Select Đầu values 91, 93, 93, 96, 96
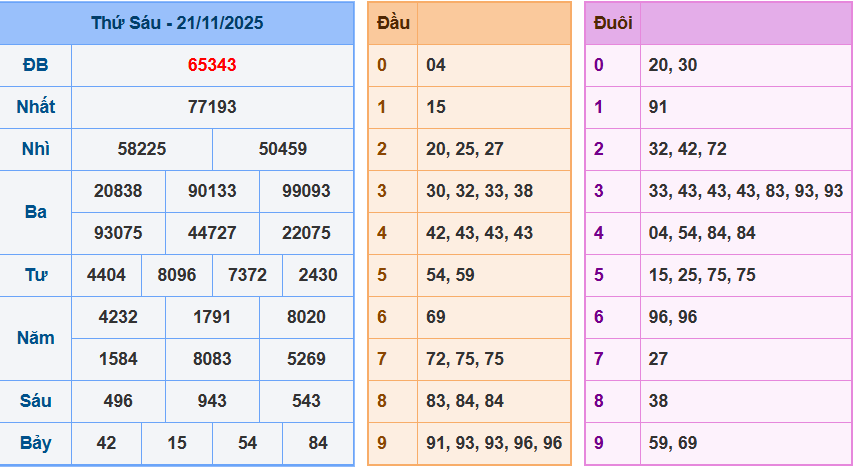853x467 pixels. coord(493,443)
